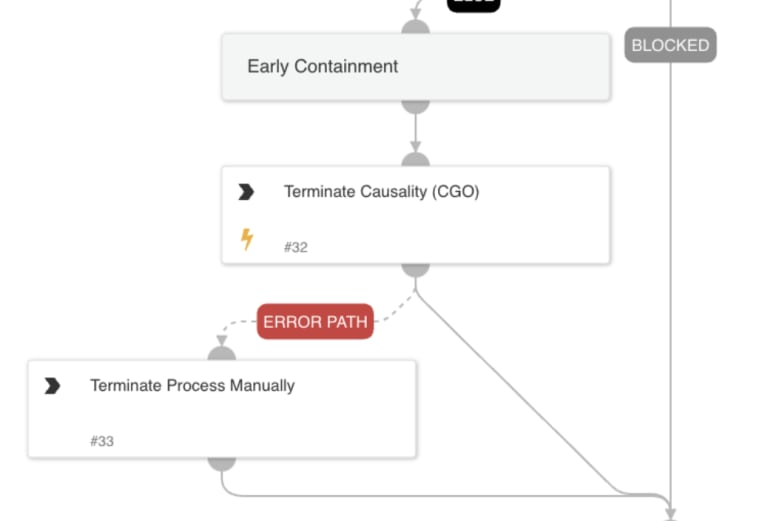
Task: Click the top connector of Early Containment
Action: pos(415,27)
